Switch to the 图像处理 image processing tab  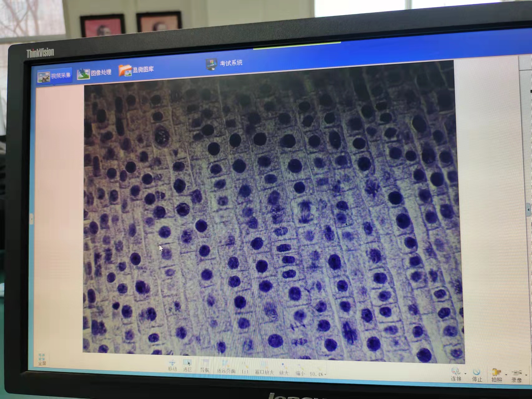click(94, 73)
